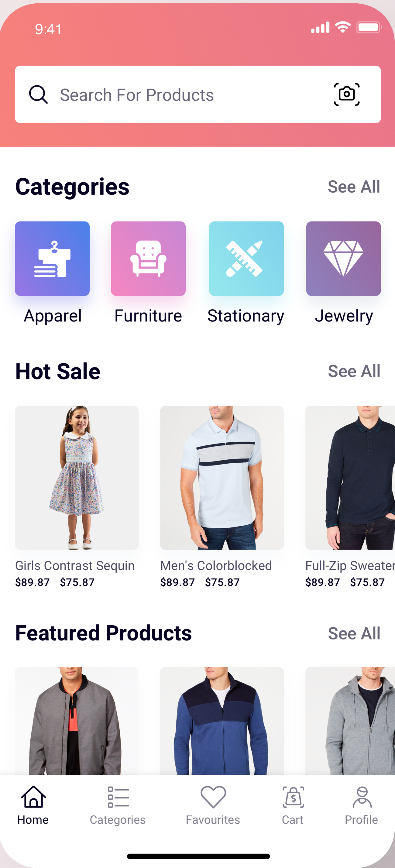
Task: Open the Apparel category tile
Action: (52, 259)
